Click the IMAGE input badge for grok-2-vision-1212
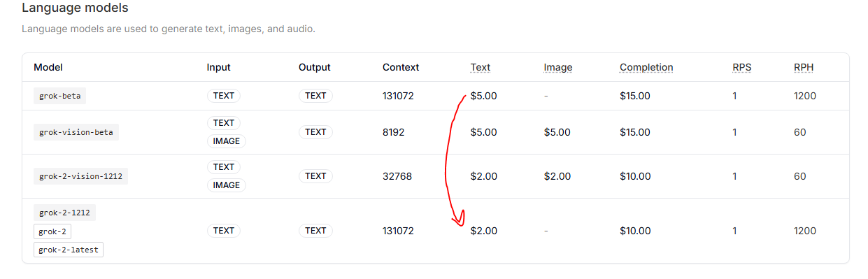 coord(227,185)
